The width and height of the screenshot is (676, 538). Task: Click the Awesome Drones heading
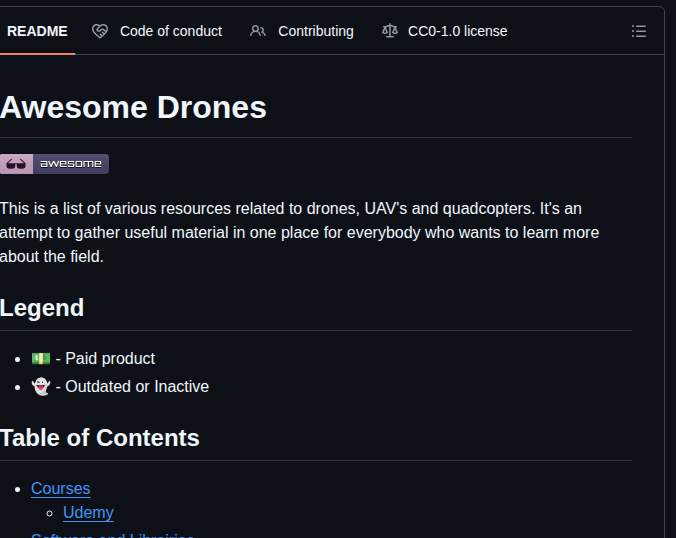(x=133, y=107)
